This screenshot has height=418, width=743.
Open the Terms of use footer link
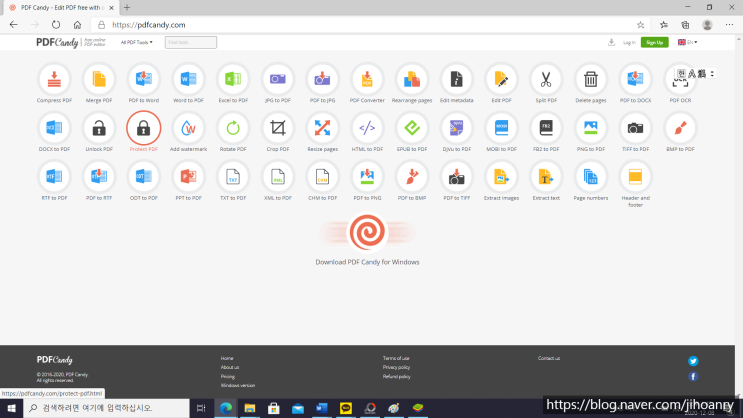396,358
